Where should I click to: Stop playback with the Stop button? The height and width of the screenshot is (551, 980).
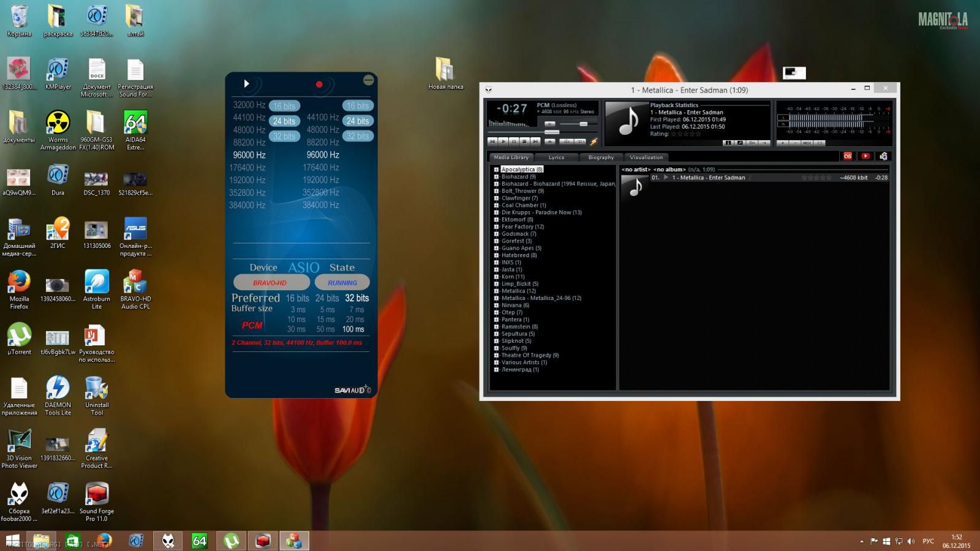(x=525, y=141)
